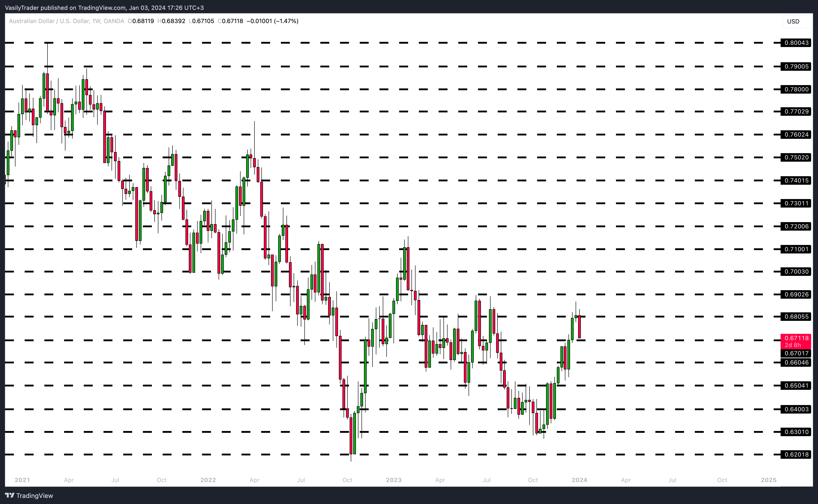Image resolution: width=818 pixels, height=504 pixels.
Task: Click the high value H0.68392
Action: 171,21
